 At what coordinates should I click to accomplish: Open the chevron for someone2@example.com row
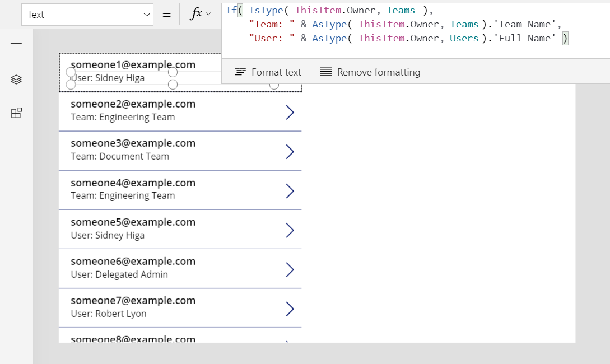click(290, 113)
